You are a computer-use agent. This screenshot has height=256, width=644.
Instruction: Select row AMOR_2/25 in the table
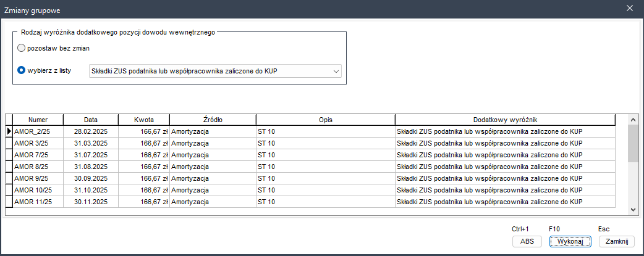pyautogui.click(x=38, y=131)
